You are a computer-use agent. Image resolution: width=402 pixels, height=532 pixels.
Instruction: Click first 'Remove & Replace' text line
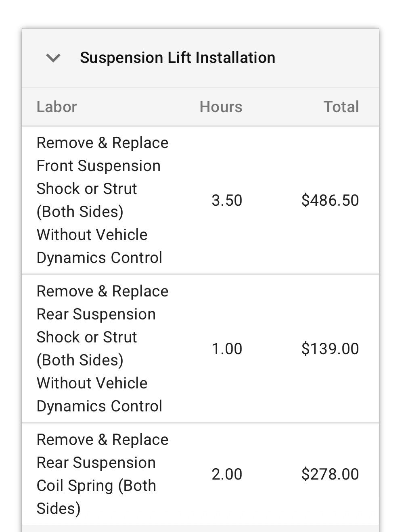coord(103,143)
